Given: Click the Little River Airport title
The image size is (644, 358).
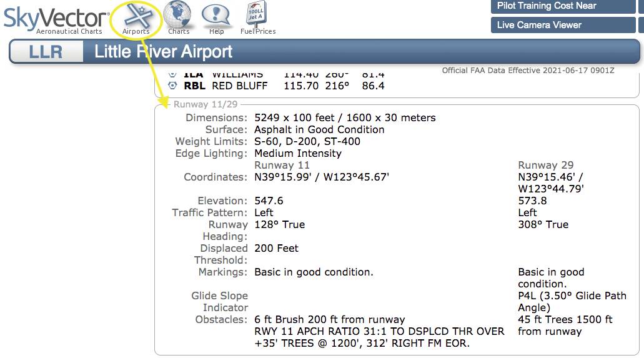Looking at the screenshot, I should click(164, 52).
